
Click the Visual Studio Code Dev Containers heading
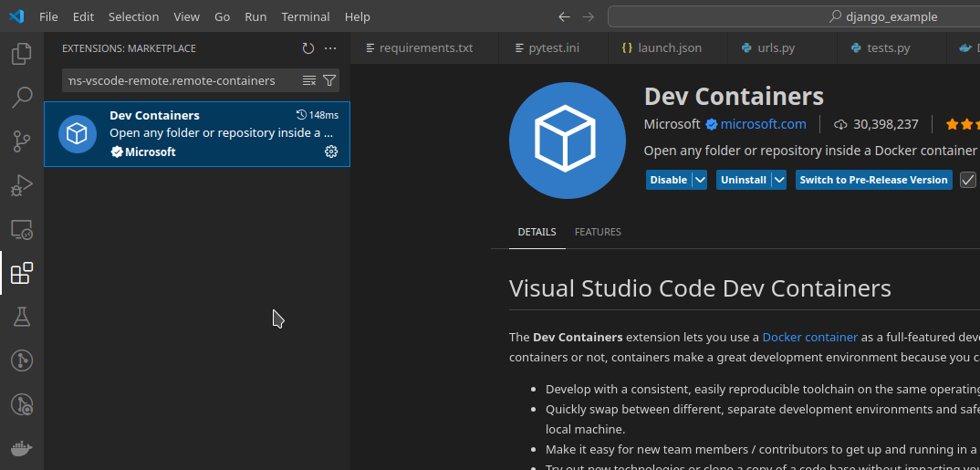click(x=700, y=288)
